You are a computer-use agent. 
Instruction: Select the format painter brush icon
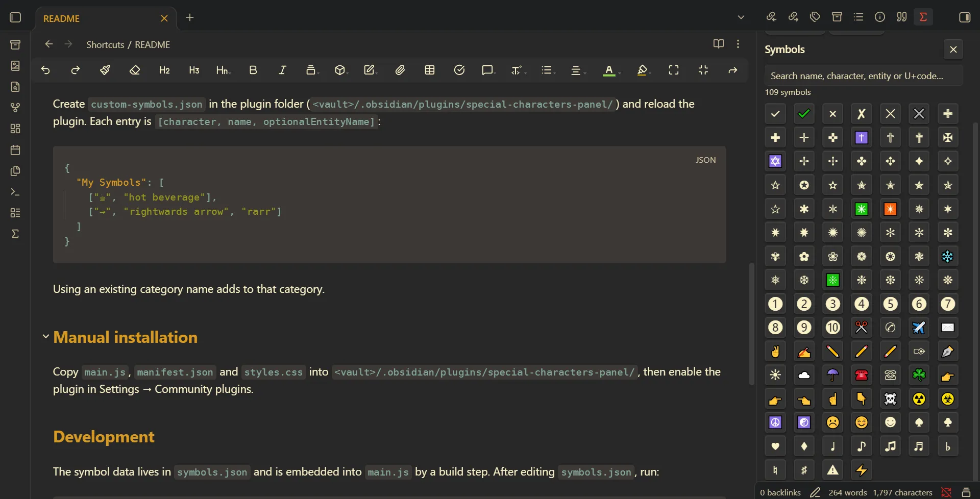point(105,70)
